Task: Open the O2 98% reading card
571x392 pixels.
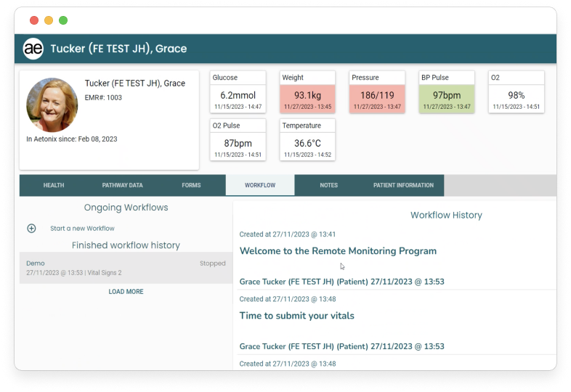Action: tap(517, 92)
